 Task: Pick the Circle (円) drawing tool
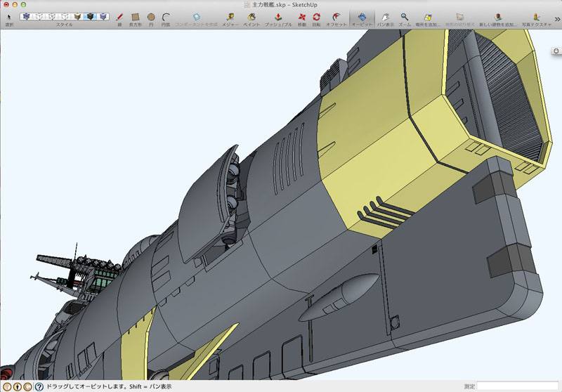click(x=150, y=17)
